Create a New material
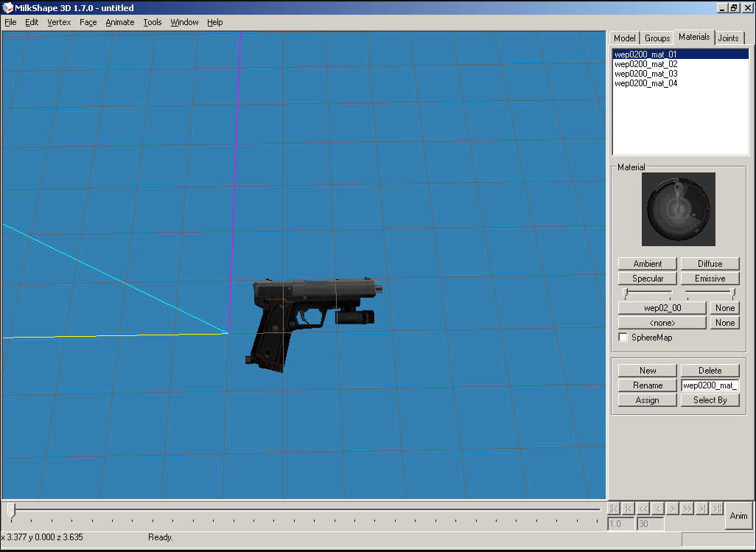This screenshot has height=552, width=756. (x=648, y=371)
